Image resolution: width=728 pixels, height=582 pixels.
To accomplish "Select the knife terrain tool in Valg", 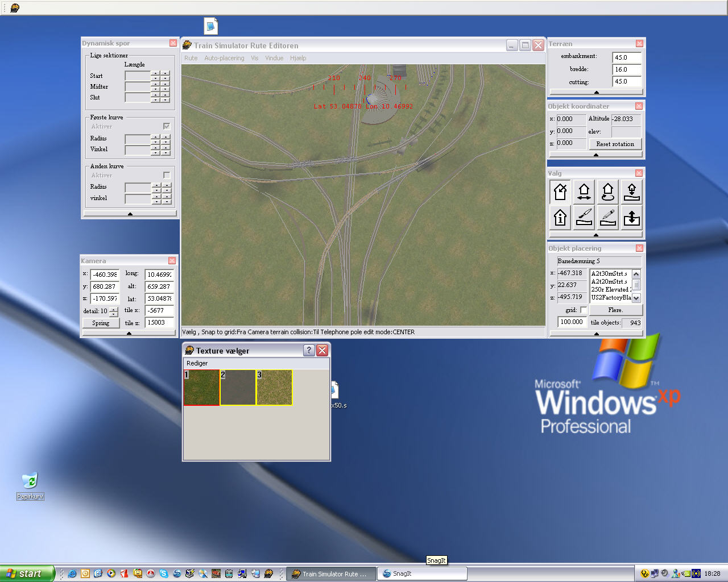I will pyautogui.click(x=584, y=217).
